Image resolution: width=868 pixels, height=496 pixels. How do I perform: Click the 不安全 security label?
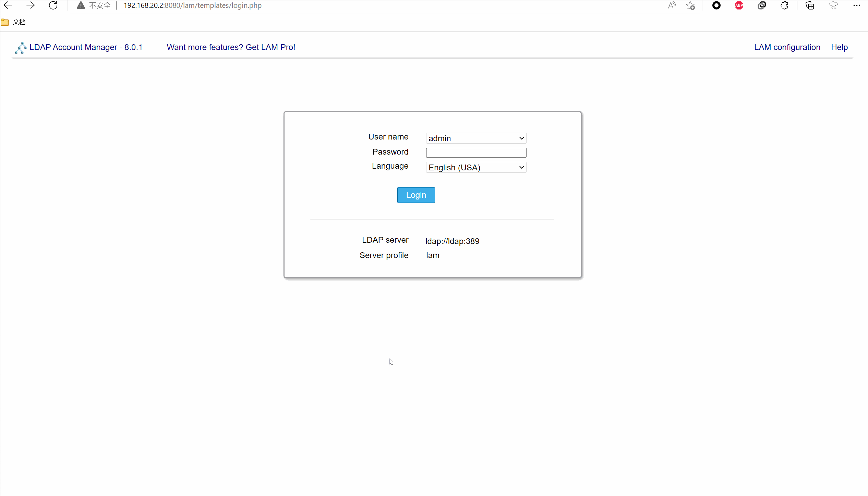(x=100, y=5)
